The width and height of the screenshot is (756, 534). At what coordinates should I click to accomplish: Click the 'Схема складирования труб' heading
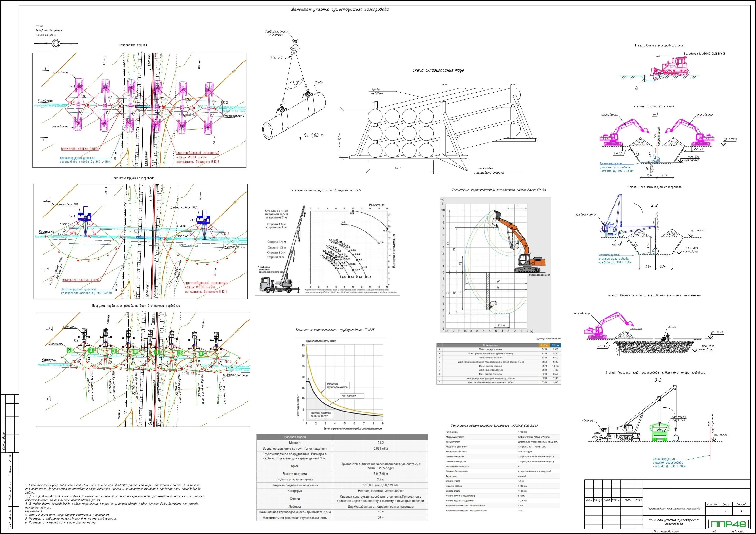click(x=438, y=70)
